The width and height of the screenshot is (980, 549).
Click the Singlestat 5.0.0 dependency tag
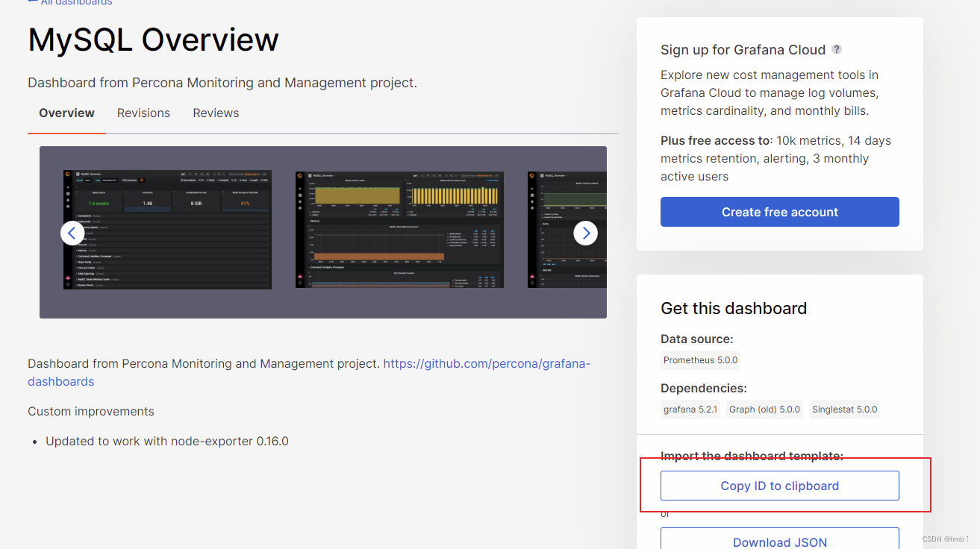click(844, 410)
